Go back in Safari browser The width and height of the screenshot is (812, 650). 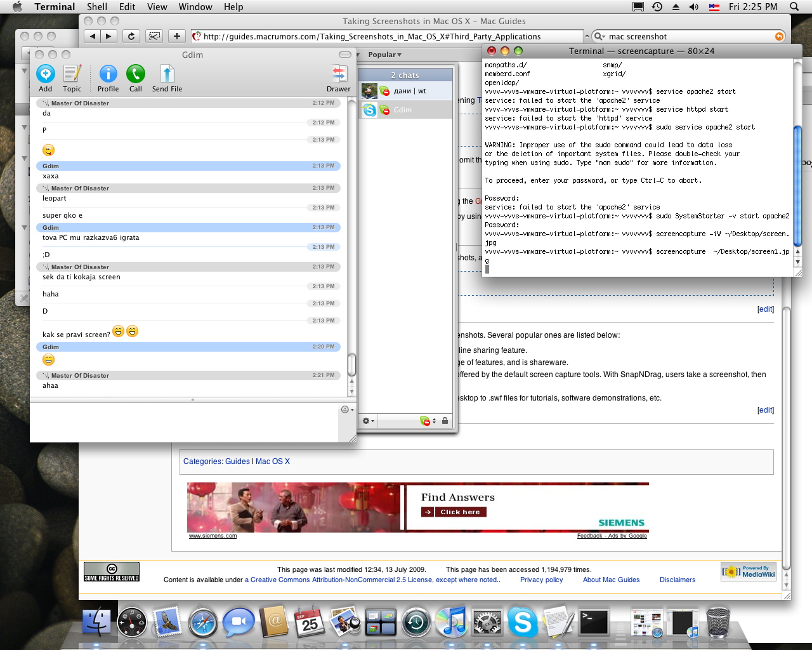point(93,36)
